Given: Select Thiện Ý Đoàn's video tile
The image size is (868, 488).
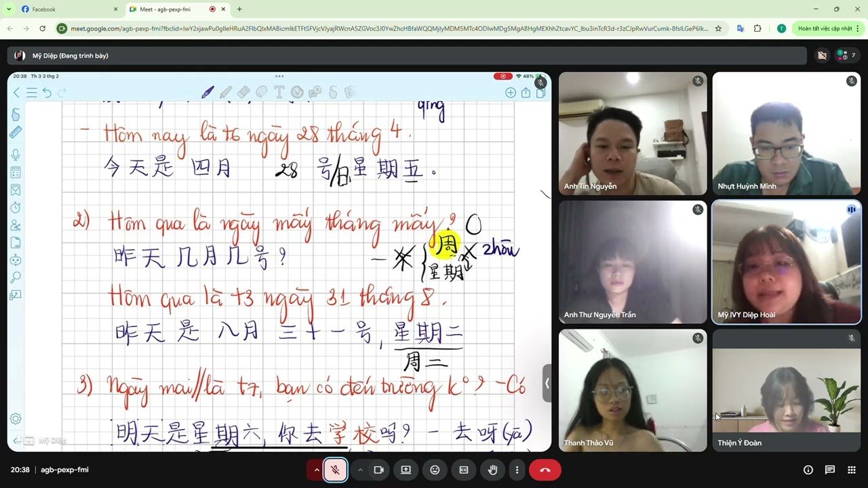Looking at the screenshot, I should (x=787, y=390).
